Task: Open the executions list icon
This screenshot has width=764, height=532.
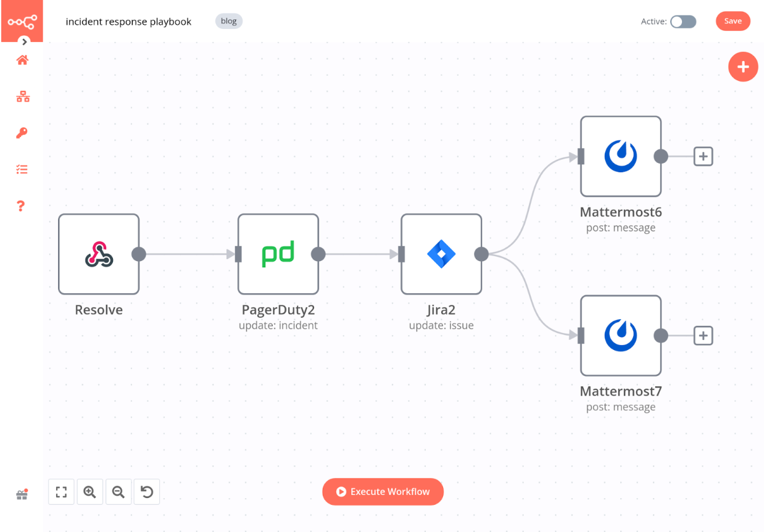Action: [22, 170]
